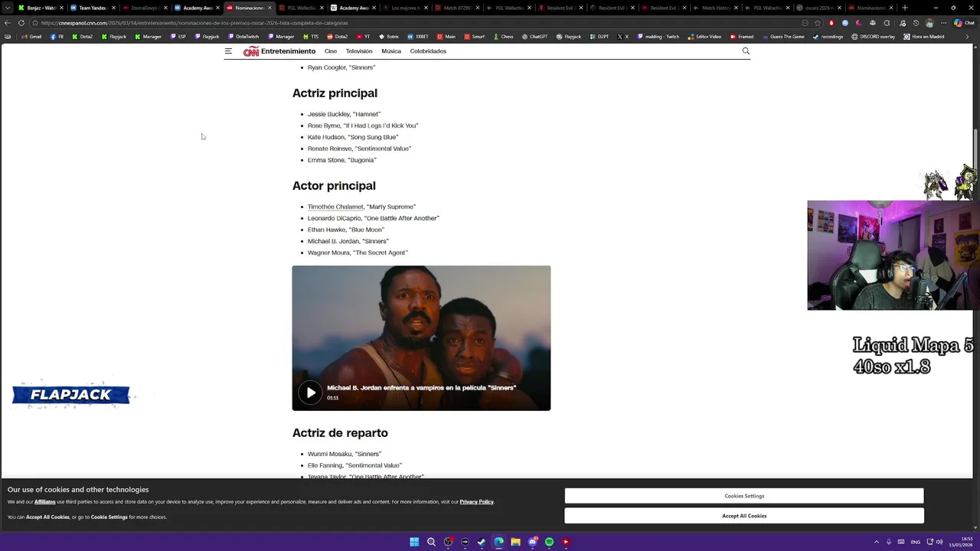Reload the page with the refresh icon
Viewport: 980px width, 551px height.
click(x=21, y=23)
